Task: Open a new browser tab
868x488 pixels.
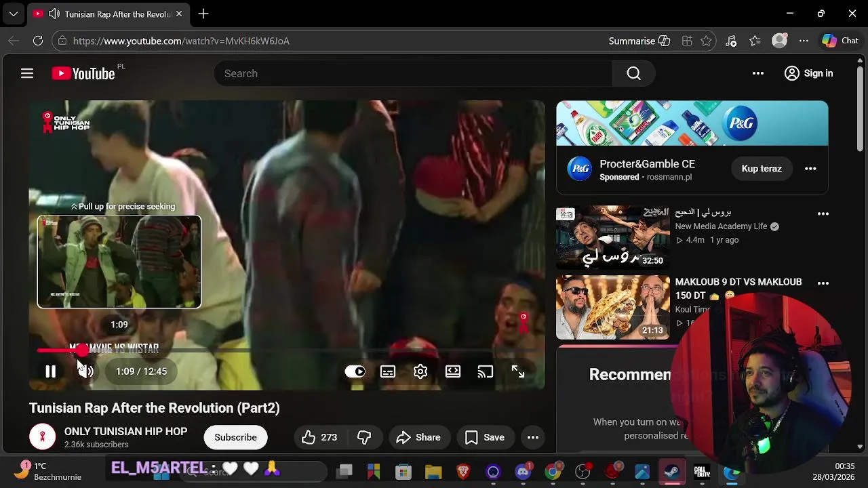Action: [203, 14]
